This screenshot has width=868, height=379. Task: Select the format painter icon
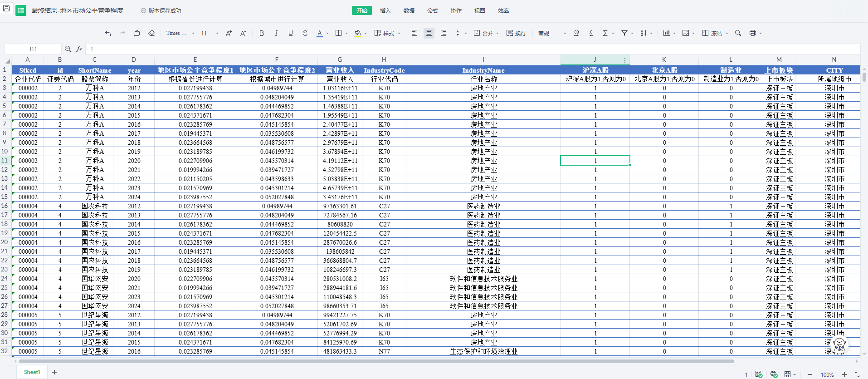(x=137, y=33)
